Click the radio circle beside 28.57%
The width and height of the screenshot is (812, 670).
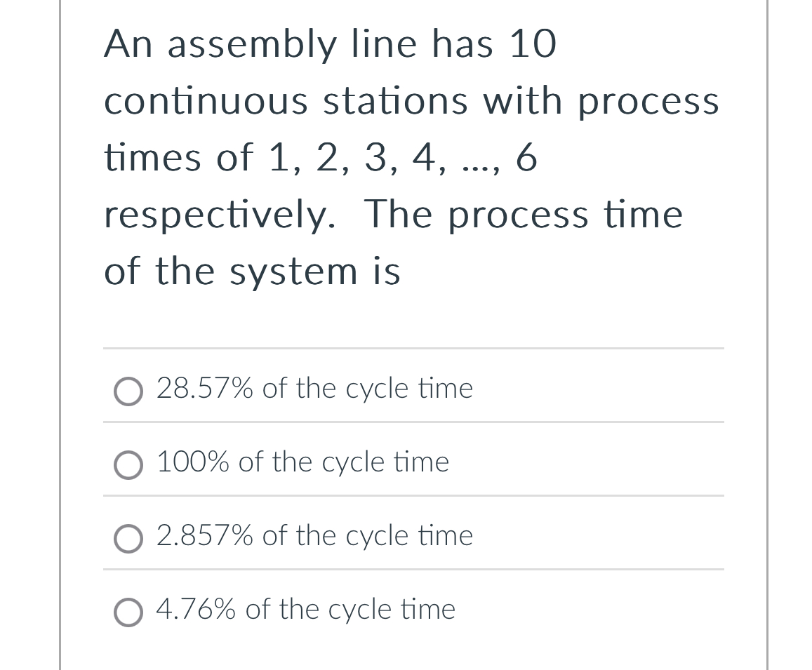coord(128,391)
